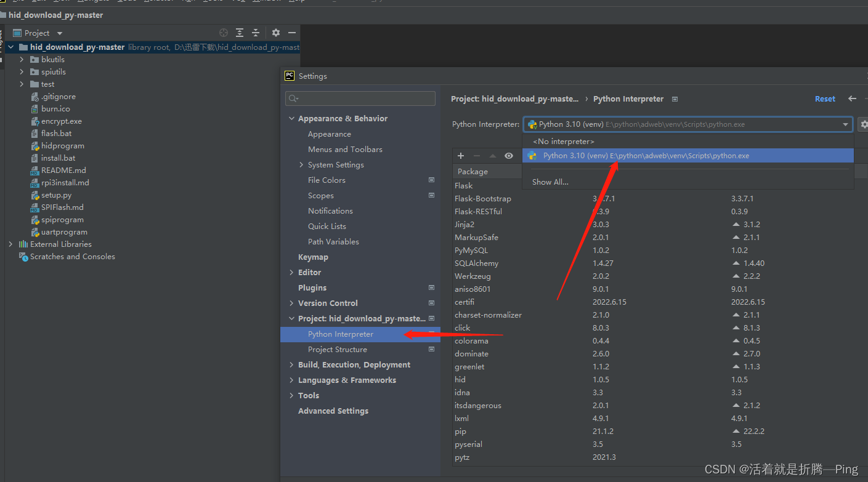This screenshot has width=868, height=482.
Task: Open the Python Interpreter dropdown
Action: (688, 124)
